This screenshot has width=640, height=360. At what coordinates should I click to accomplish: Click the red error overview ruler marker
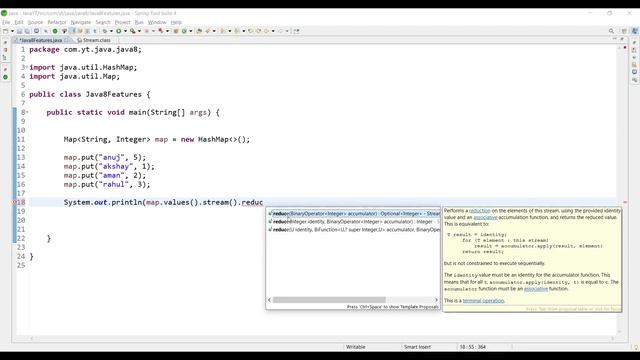click(625, 202)
